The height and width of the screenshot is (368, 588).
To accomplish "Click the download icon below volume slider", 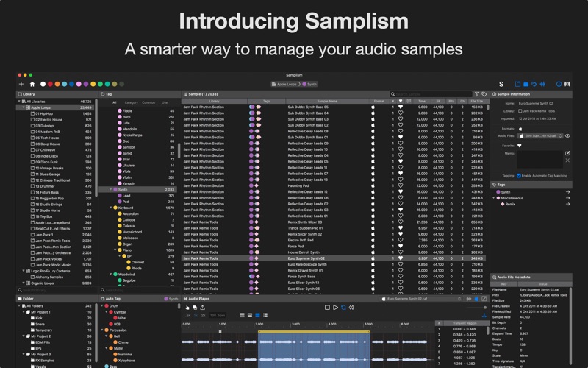I will pos(484,316).
